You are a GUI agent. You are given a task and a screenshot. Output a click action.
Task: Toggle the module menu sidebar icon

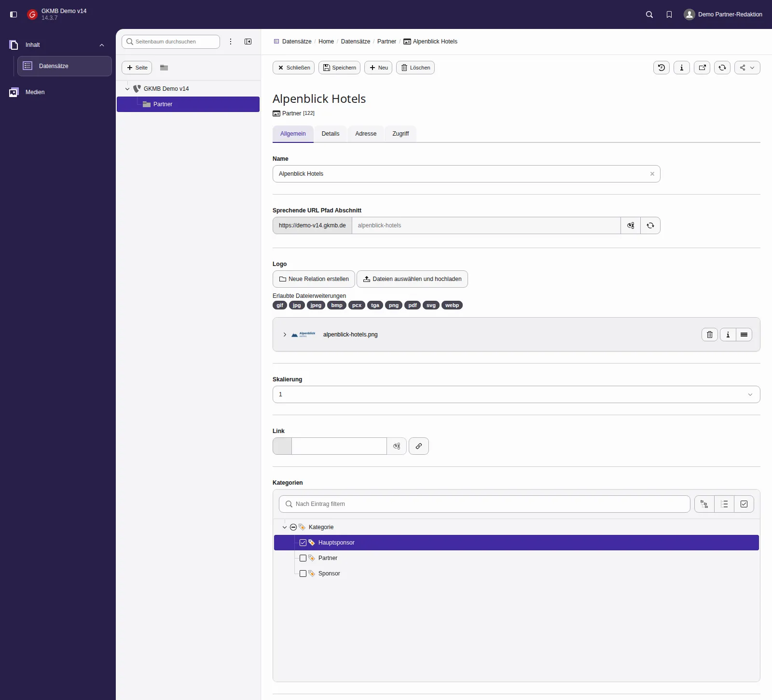(14, 14)
